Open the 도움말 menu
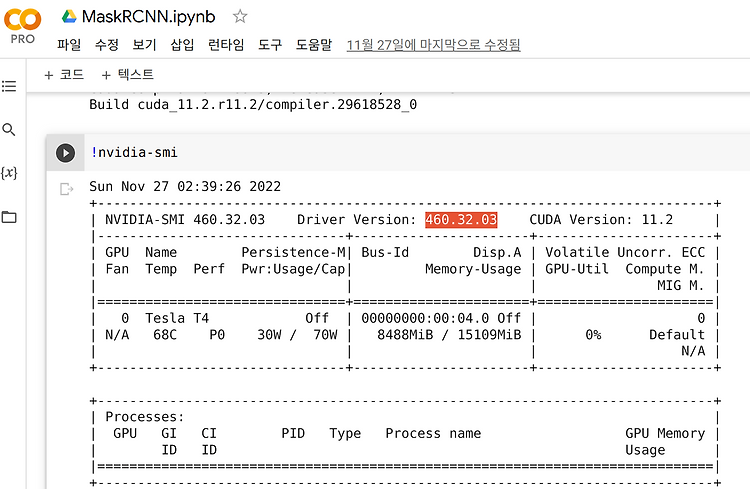Screen dimensions: 750x489 (314, 45)
